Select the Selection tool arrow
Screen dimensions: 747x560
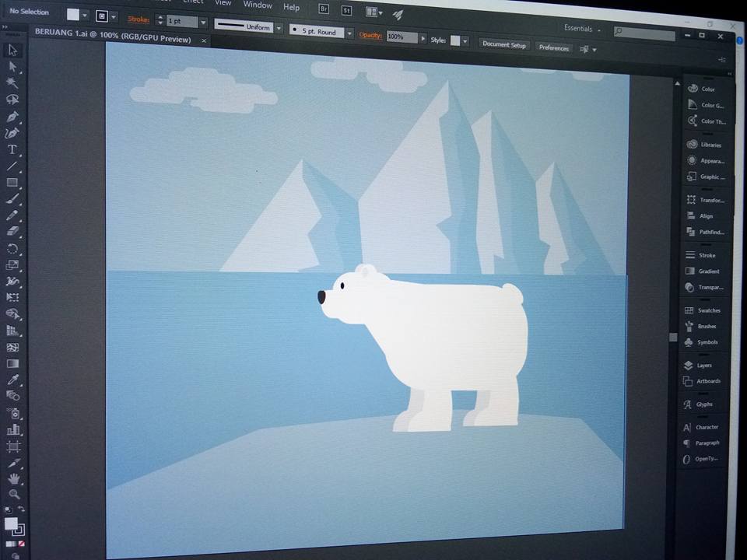pyautogui.click(x=12, y=50)
